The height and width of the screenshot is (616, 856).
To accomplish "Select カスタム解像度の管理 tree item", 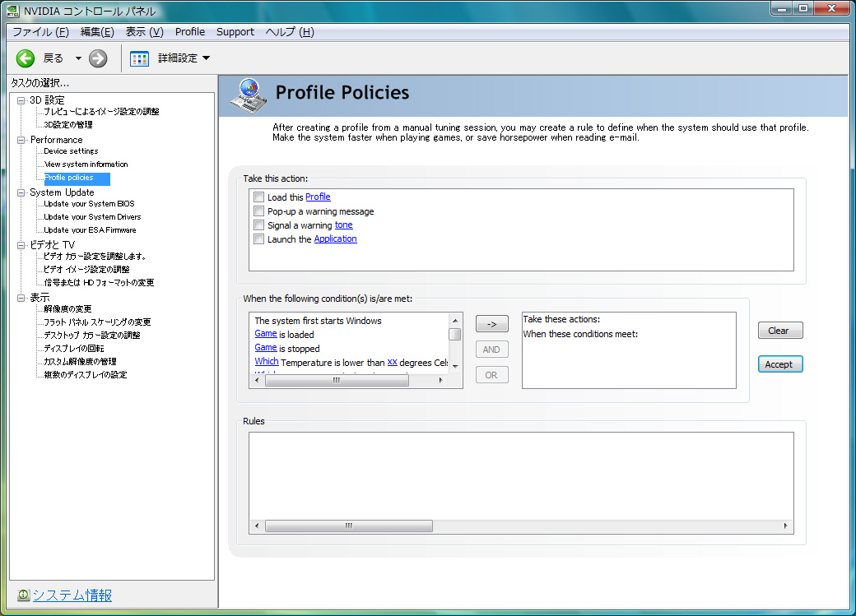I will (81, 361).
